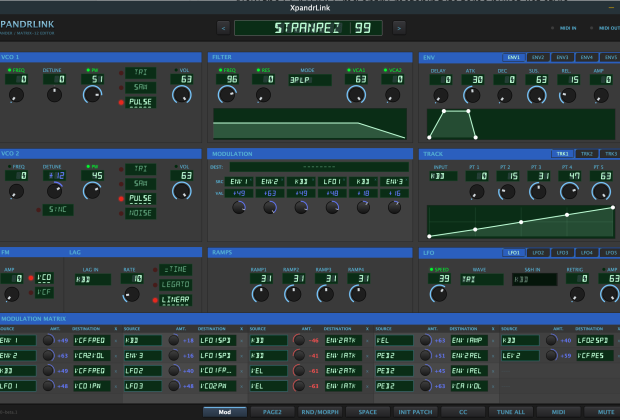Screen dimensions: 620x420
Task: Click the STRANREZ patch name display
Action: [x=308, y=28]
